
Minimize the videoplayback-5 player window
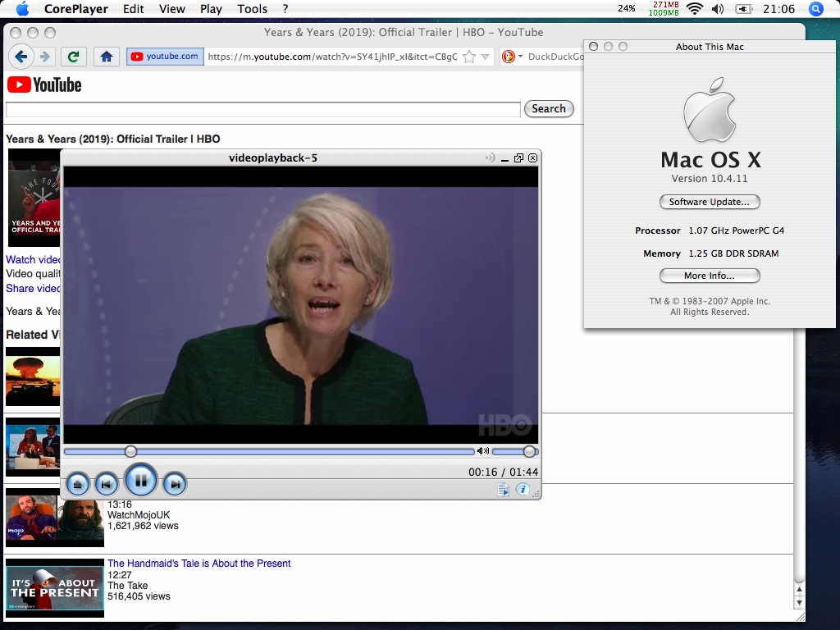pyautogui.click(x=504, y=158)
